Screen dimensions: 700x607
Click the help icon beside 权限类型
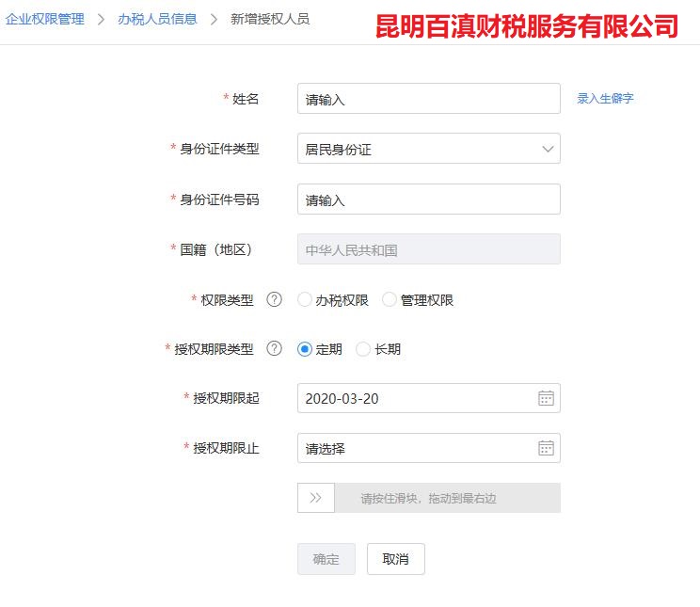click(x=274, y=299)
